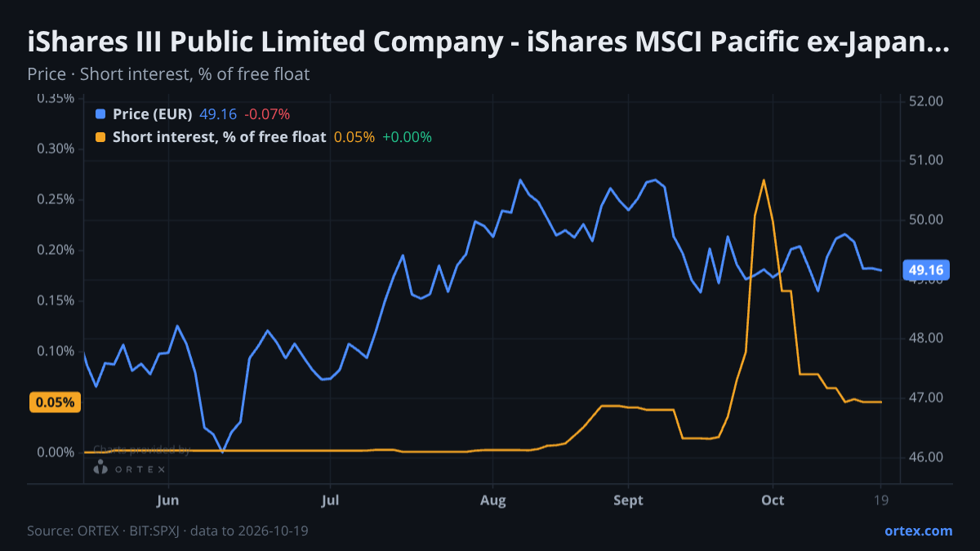Click the 46.00 right axis label

coord(926,457)
